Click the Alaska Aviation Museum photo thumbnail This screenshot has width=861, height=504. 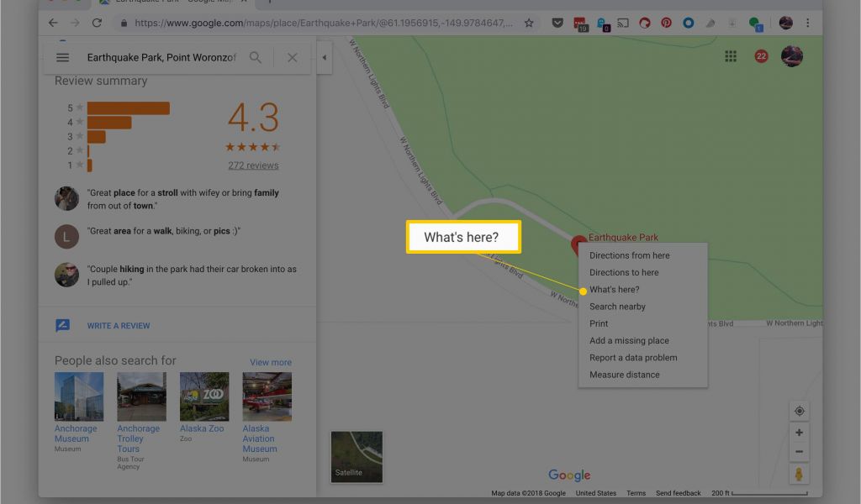pos(267,396)
